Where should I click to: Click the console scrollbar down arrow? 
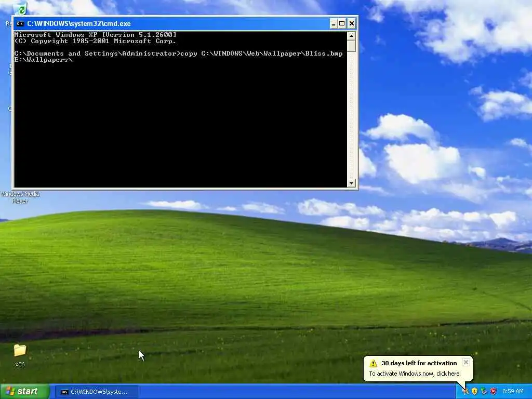(351, 183)
